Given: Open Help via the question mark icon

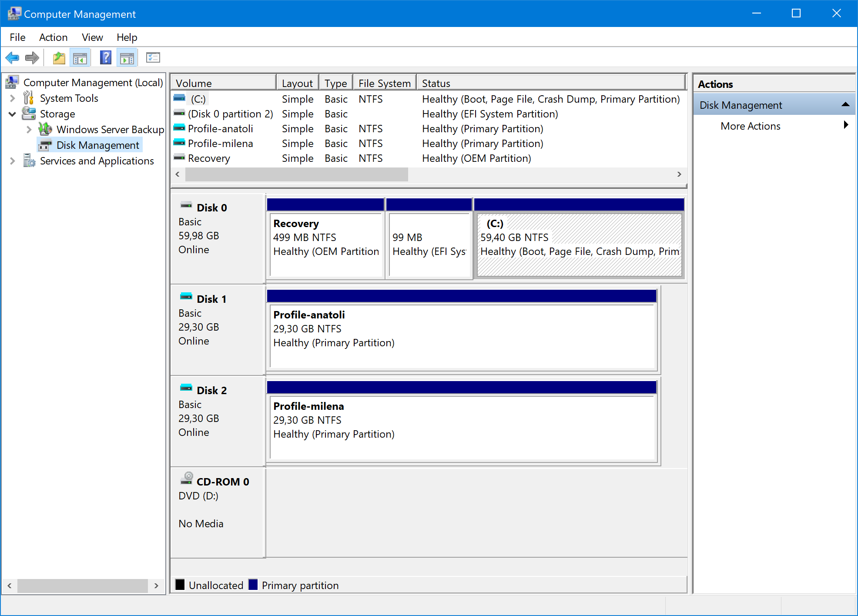Looking at the screenshot, I should (x=105, y=57).
